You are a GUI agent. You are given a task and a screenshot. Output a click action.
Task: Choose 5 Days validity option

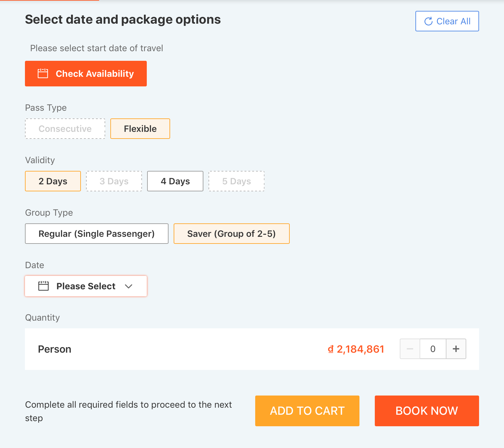236,181
